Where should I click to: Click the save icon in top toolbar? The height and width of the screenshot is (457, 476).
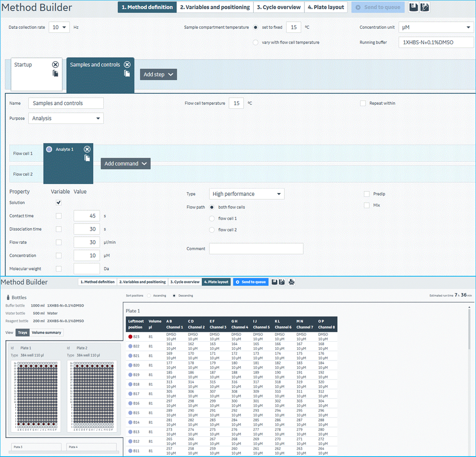point(414,7)
